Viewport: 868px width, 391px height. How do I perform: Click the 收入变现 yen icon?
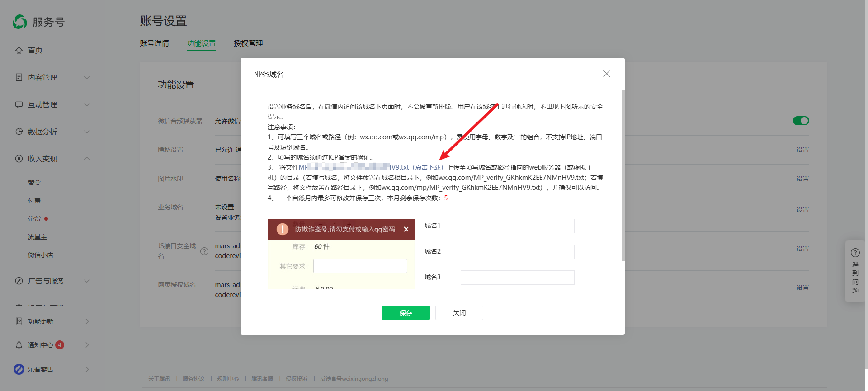[x=19, y=159]
